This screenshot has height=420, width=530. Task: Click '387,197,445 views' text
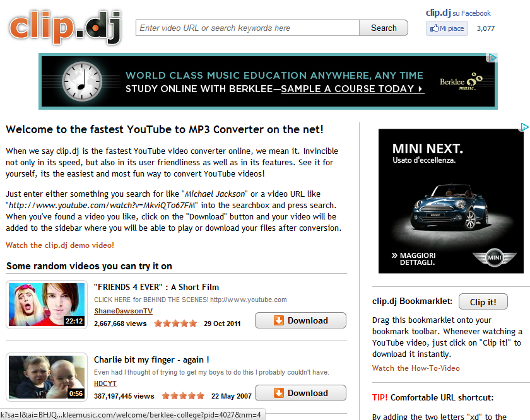tap(124, 395)
